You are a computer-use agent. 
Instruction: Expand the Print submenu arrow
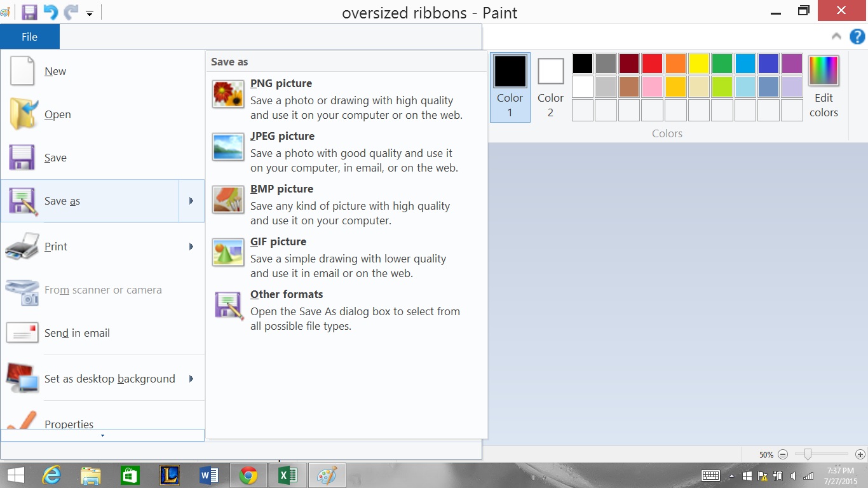191,247
